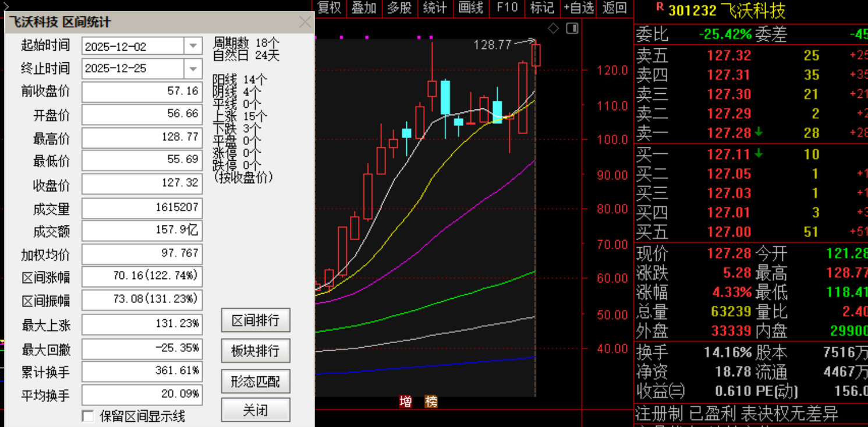Image resolution: width=868 pixels, height=427 pixels.
Task: Click the 加权均价 value 97.767
Action: 142,254
